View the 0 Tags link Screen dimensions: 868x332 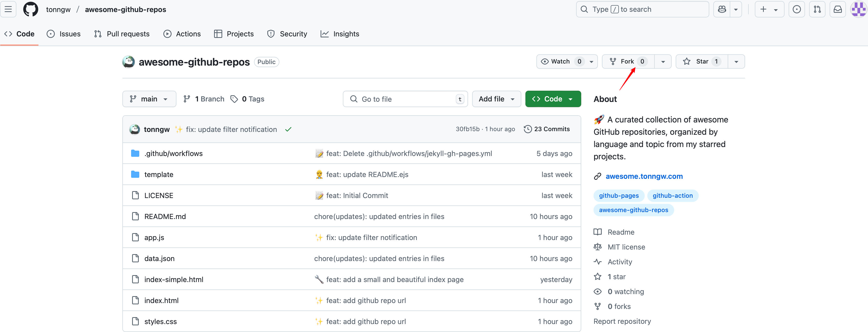[x=247, y=99]
